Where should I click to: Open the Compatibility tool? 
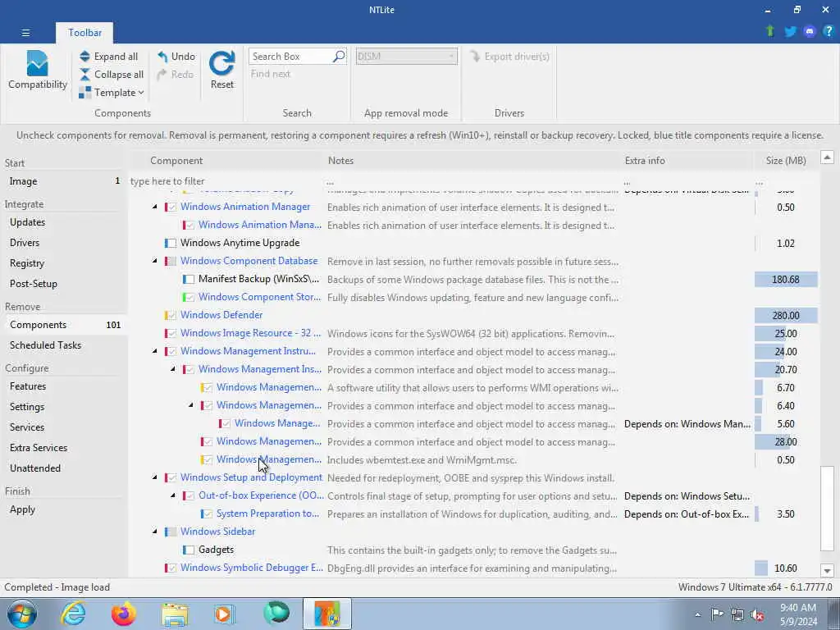pyautogui.click(x=38, y=71)
